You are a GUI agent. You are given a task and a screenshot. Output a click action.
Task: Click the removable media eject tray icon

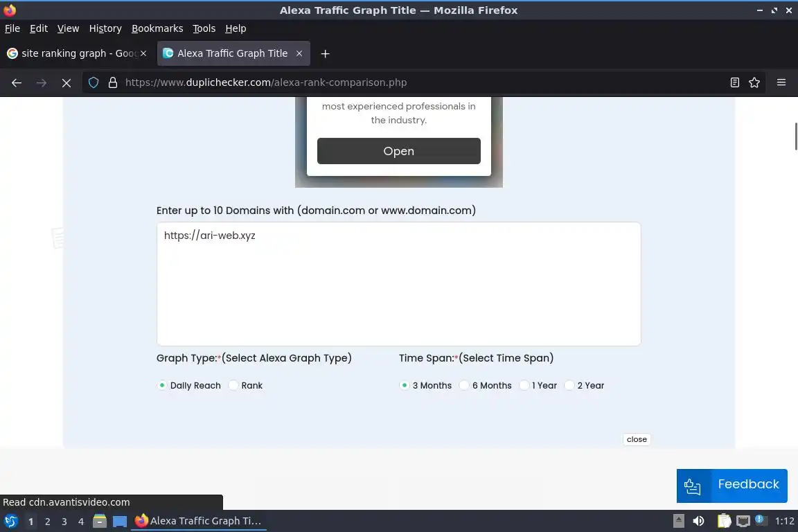pos(678,521)
